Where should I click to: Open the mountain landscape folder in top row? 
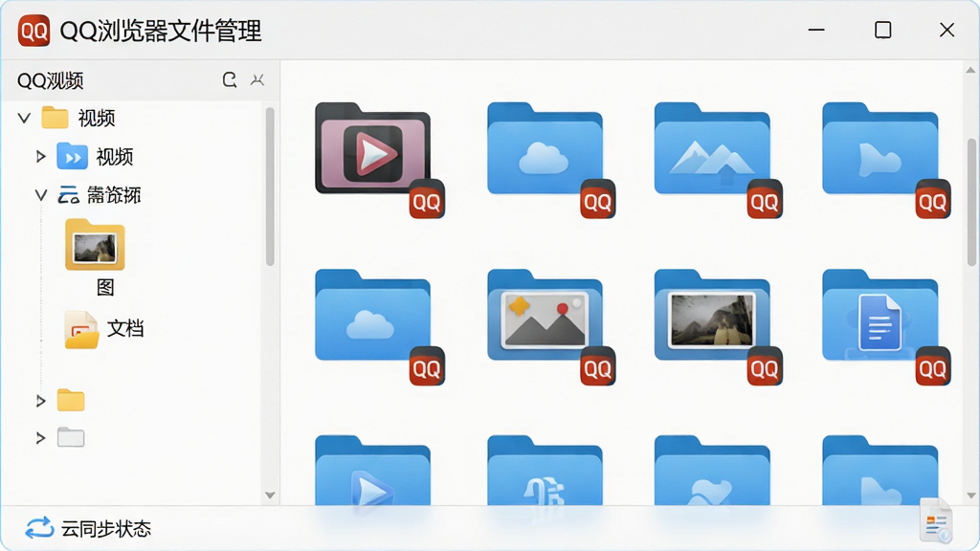(712, 148)
